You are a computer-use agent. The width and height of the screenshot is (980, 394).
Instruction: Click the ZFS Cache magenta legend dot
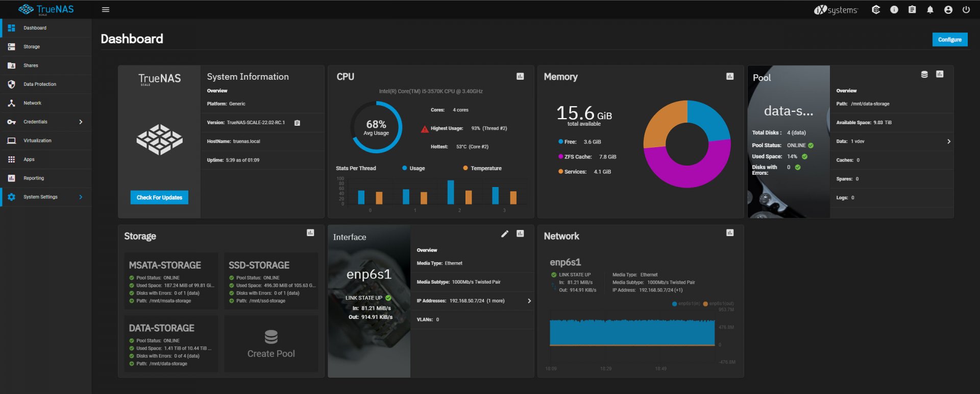560,157
